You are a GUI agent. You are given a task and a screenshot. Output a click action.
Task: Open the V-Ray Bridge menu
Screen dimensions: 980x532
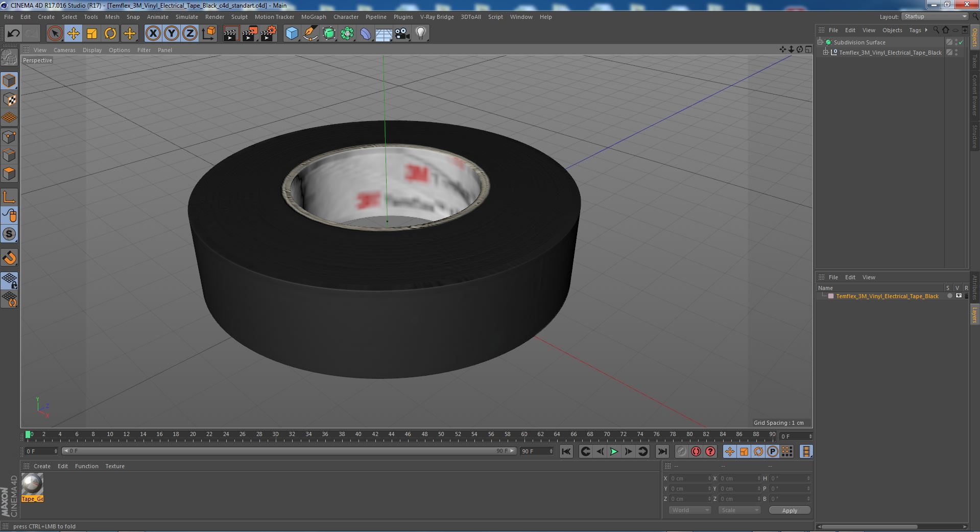(437, 17)
